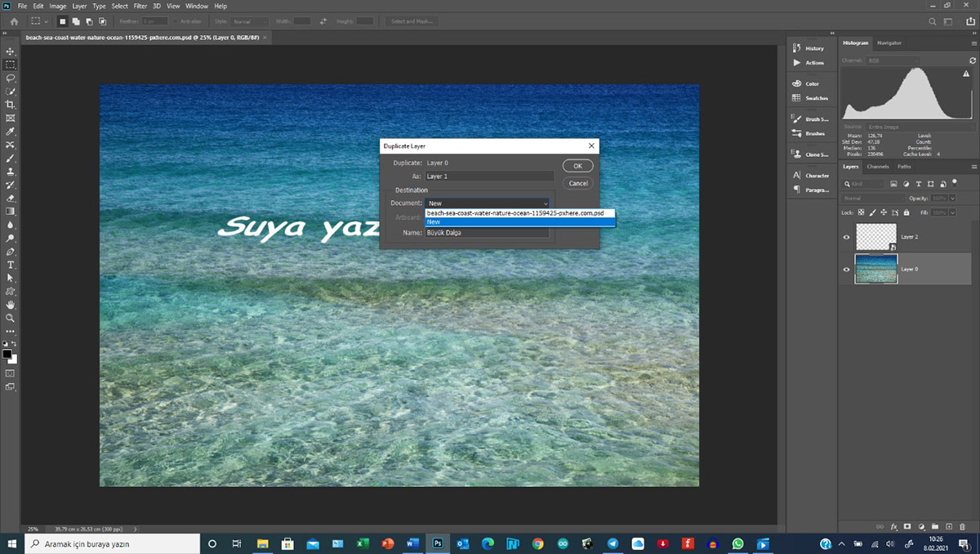Activate the Horizontal Type tool
Screen dimensions: 980x554
(11, 265)
